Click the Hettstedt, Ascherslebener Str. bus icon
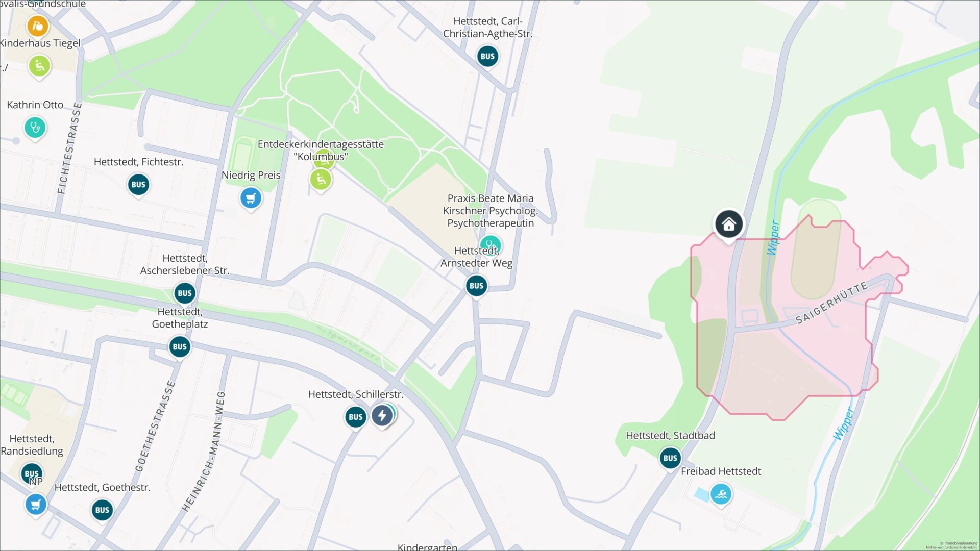The width and height of the screenshot is (980, 551). tap(185, 293)
